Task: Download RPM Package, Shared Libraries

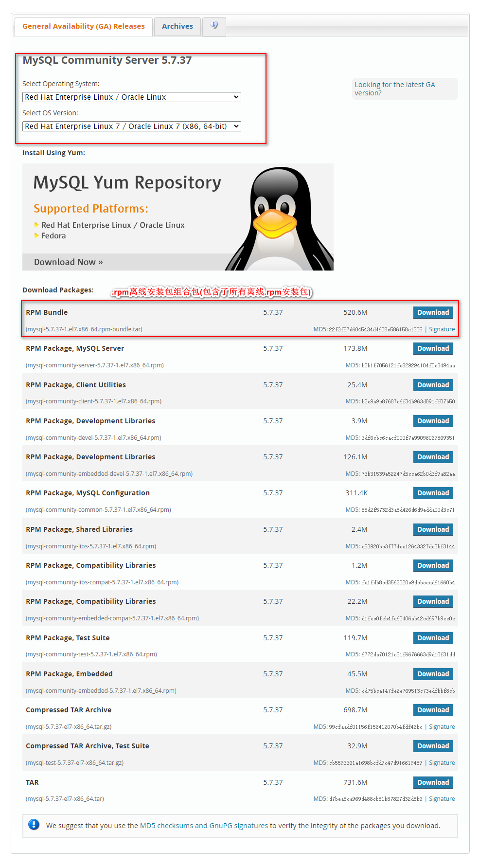Action: [x=433, y=529]
